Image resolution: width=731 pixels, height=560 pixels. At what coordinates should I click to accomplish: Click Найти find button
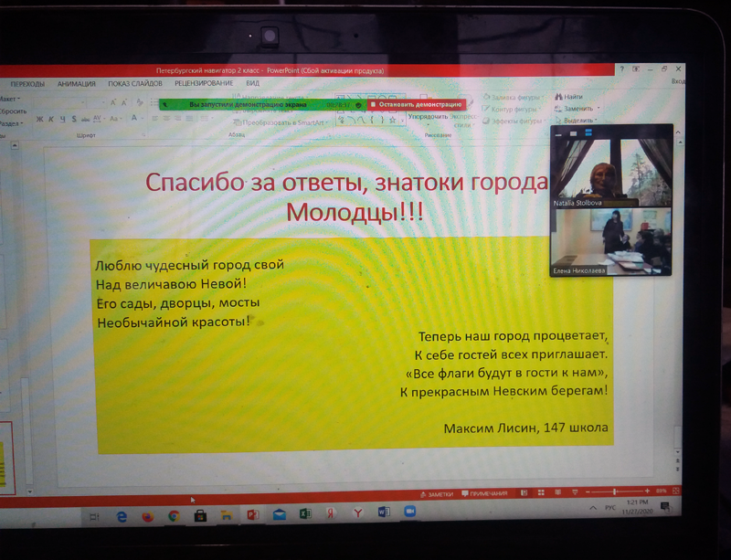point(568,97)
